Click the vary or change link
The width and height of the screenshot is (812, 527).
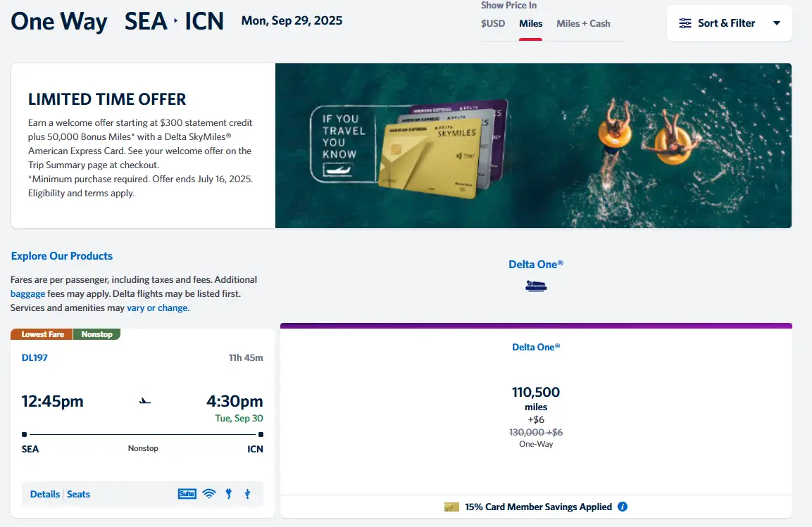[x=158, y=307]
